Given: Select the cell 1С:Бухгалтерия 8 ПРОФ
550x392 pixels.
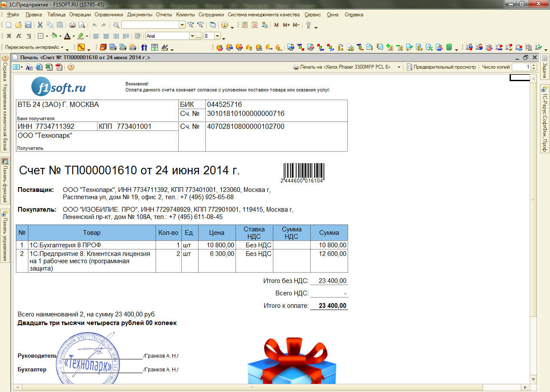Looking at the screenshot, I should pyautogui.click(x=92, y=245).
